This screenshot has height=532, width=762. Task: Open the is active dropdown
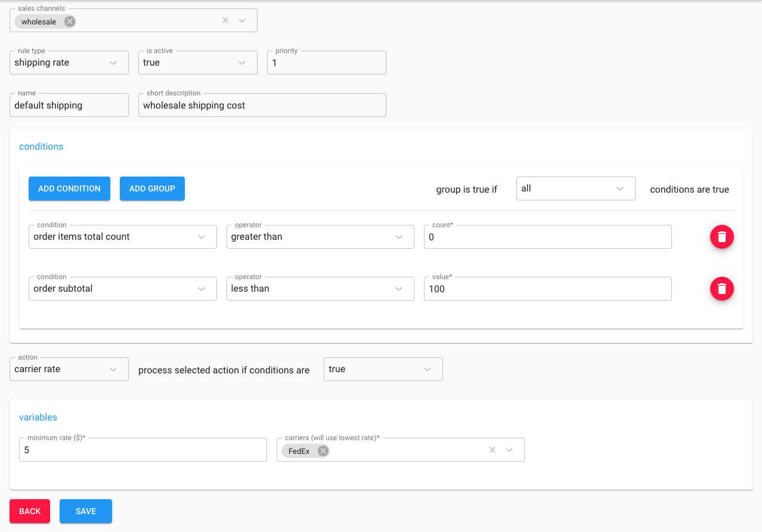197,63
